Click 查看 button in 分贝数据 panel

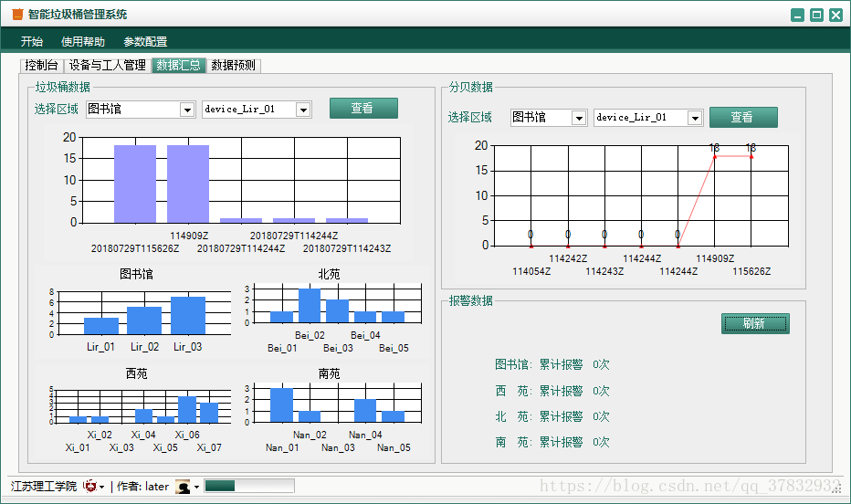pos(743,117)
